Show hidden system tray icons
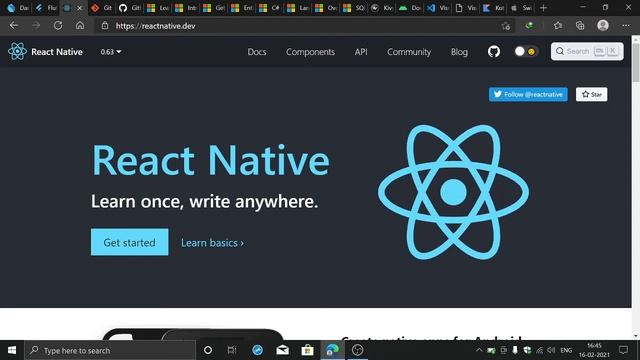The width and height of the screenshot is (640, 360). pyautogui.click(x=479, y=350)
